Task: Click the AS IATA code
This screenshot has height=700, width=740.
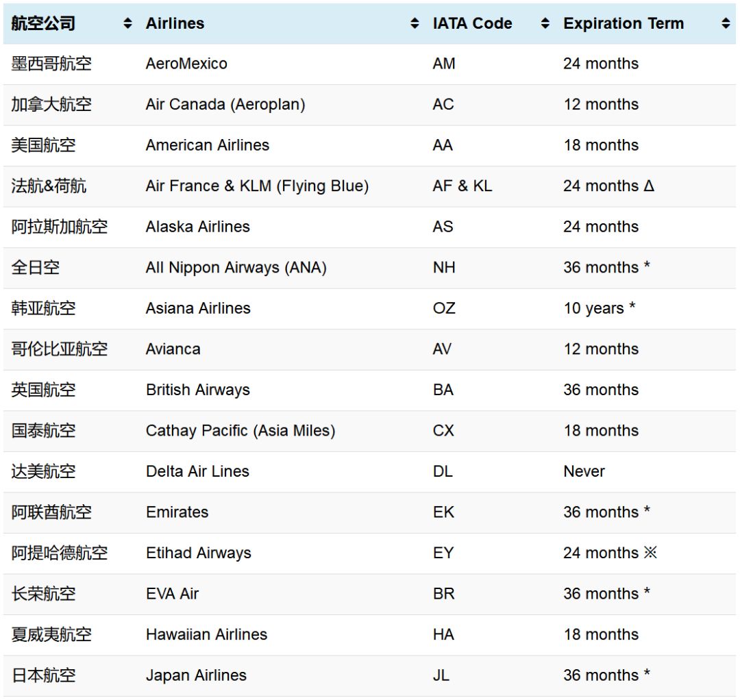Action: [443, 227]
